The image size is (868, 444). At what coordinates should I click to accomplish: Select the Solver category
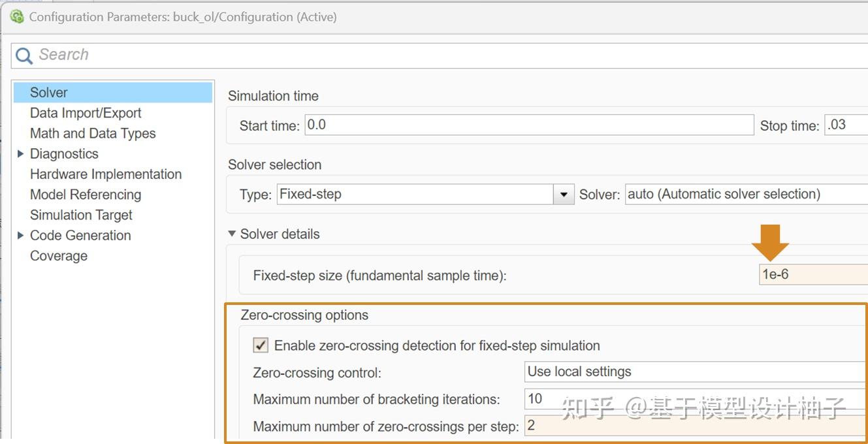coord(113,92)
